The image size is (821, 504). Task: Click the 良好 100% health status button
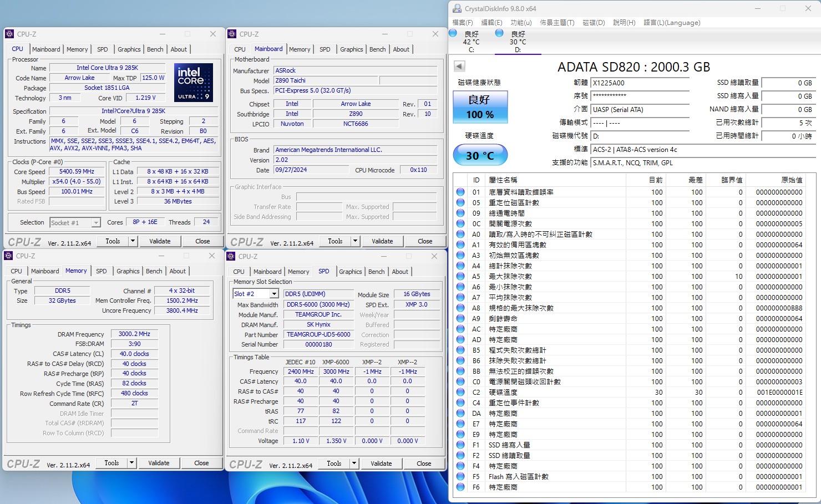pos(480,106)
